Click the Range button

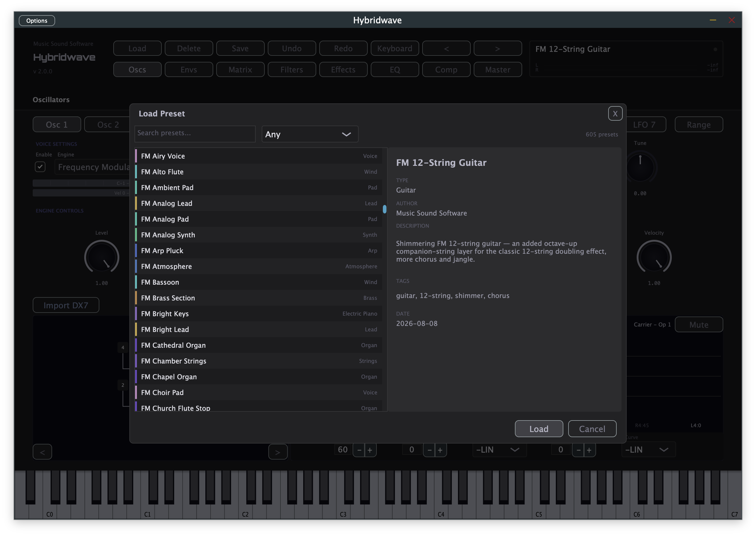699,125
